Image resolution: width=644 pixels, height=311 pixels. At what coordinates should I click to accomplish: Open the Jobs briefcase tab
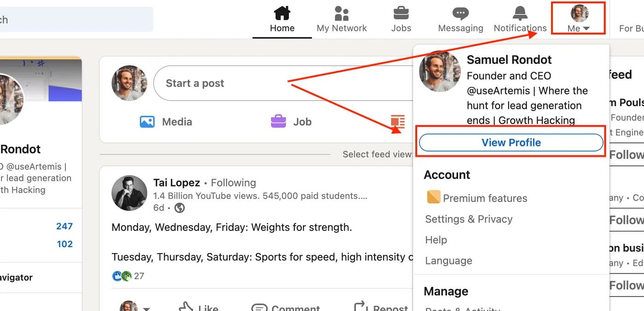pos(401,20)
